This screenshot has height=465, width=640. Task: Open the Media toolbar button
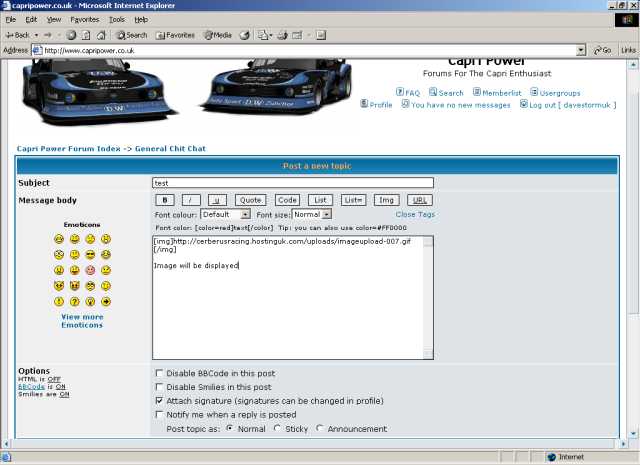[218, 35]
